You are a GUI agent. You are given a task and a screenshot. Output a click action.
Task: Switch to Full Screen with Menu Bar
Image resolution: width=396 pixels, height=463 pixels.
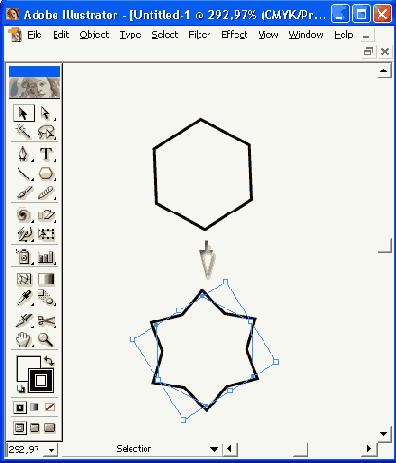tap(35, 428)
